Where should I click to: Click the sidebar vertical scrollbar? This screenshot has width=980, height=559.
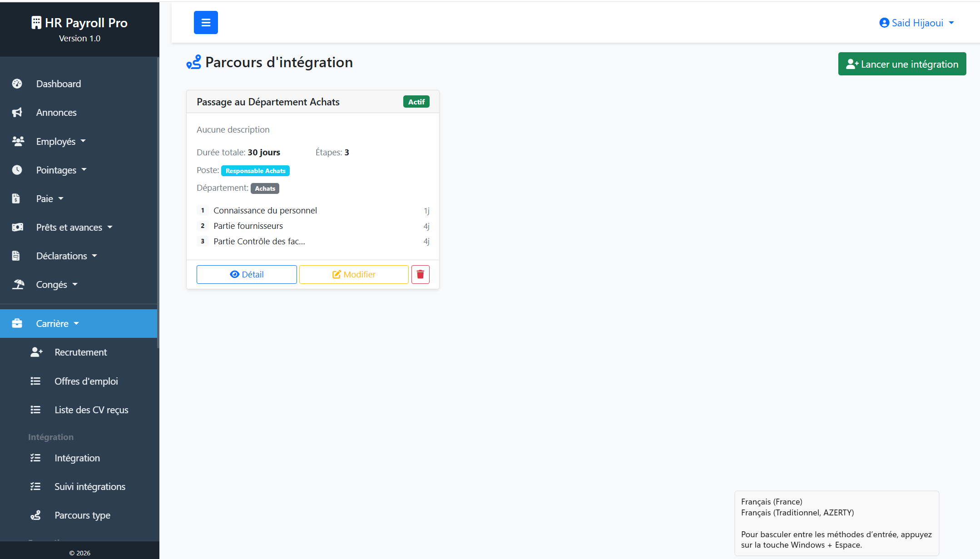[158, 203]
